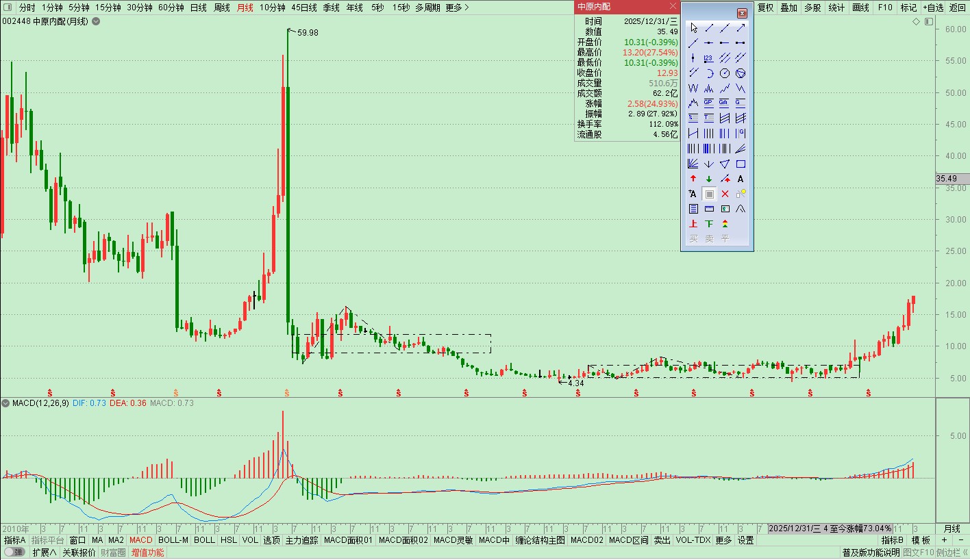Select the arrow line drawing tool

(741, 28)
